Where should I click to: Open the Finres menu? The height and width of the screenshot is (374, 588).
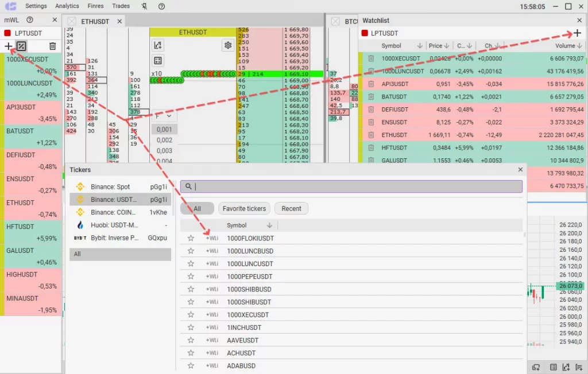point(96,6)
